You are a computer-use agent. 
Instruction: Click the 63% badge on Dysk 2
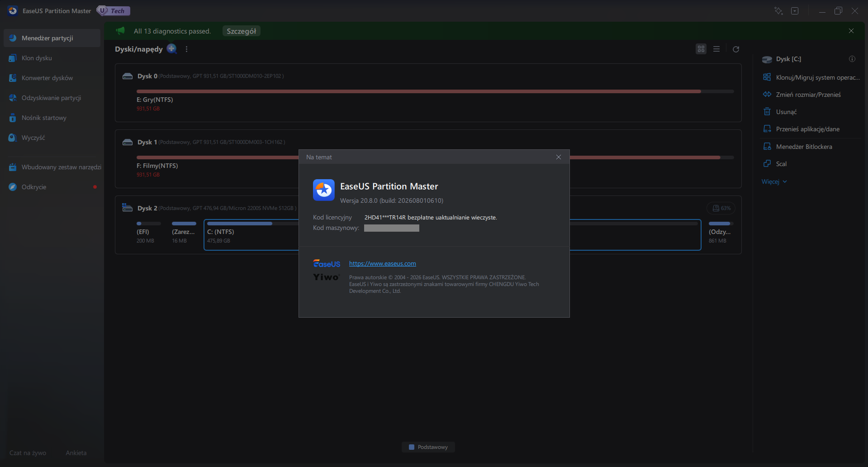click(x=721, y=208)
